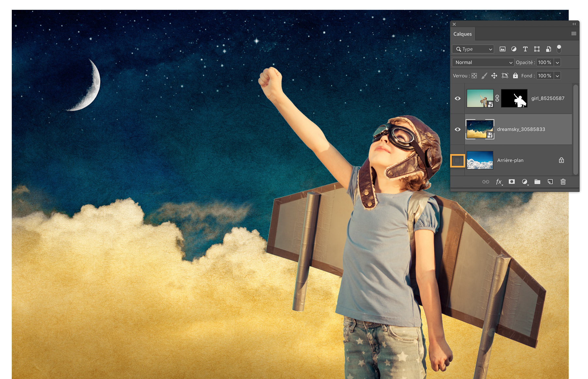This screenshot has height=379, width=588.
Task: Lock transparent pixels icon
Action: pyautogui.click(x=474, y=76)
